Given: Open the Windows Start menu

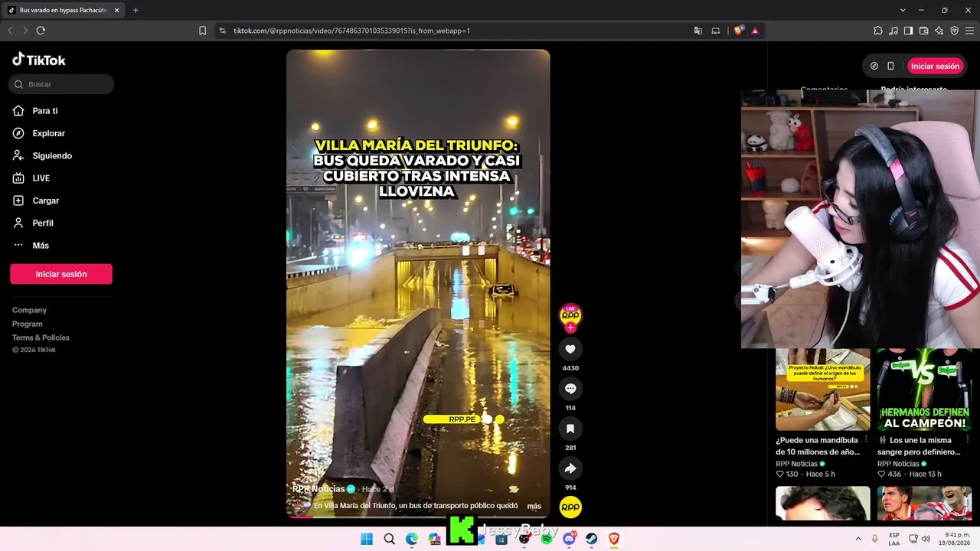Looking at the screenshot, I should click(x=367, y=539).
